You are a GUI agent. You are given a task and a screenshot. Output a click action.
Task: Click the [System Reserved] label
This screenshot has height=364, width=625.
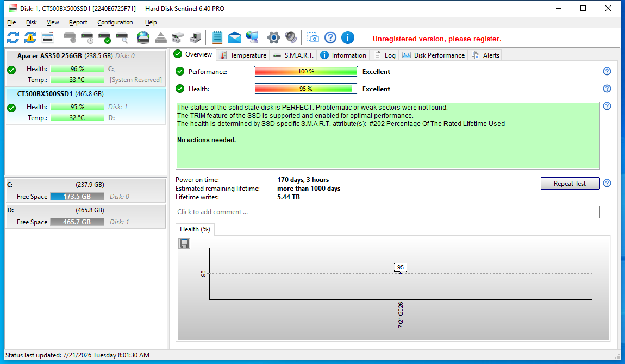click(136, 80)
